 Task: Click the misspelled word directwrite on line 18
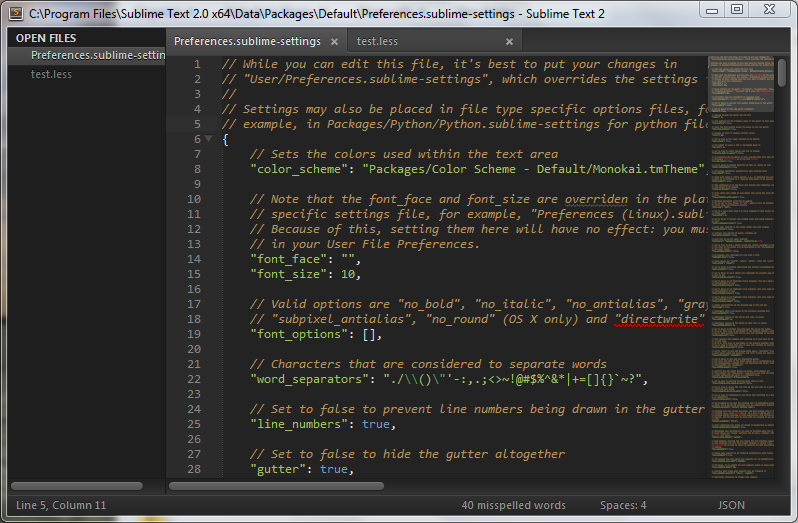[x=660, y=319]
